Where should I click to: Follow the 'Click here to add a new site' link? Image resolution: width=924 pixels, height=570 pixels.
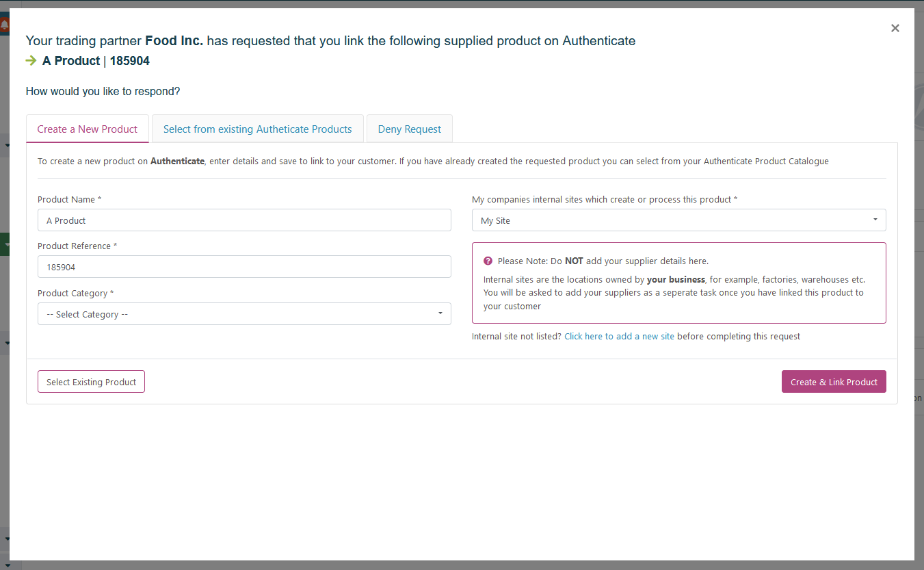(x=619, y=336)
